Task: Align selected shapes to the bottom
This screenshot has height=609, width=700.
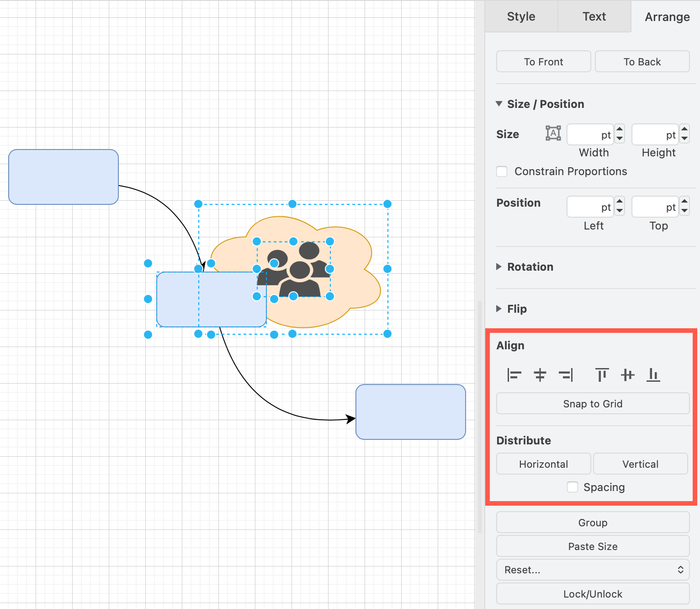Action: tap(653, 375)
